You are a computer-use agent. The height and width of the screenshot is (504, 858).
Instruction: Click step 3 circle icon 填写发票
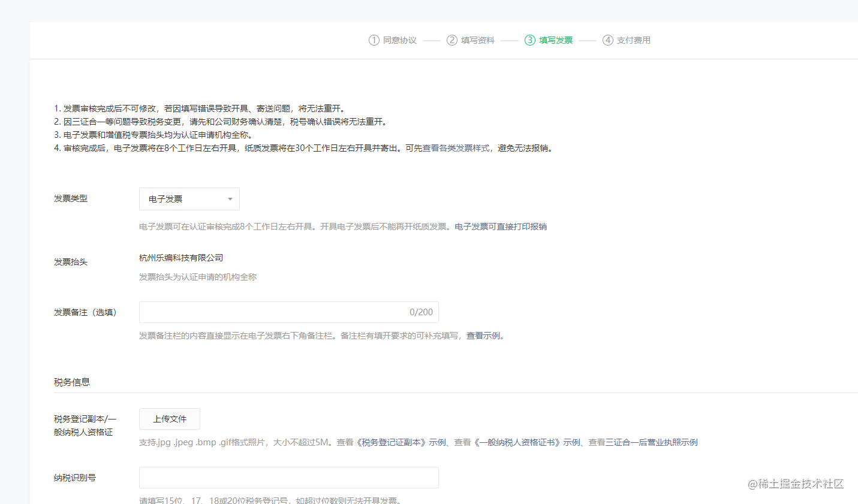tap(530, 40)
